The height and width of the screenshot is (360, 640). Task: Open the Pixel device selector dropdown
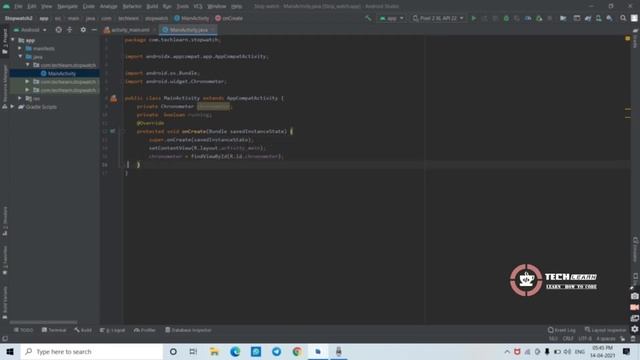438,18
